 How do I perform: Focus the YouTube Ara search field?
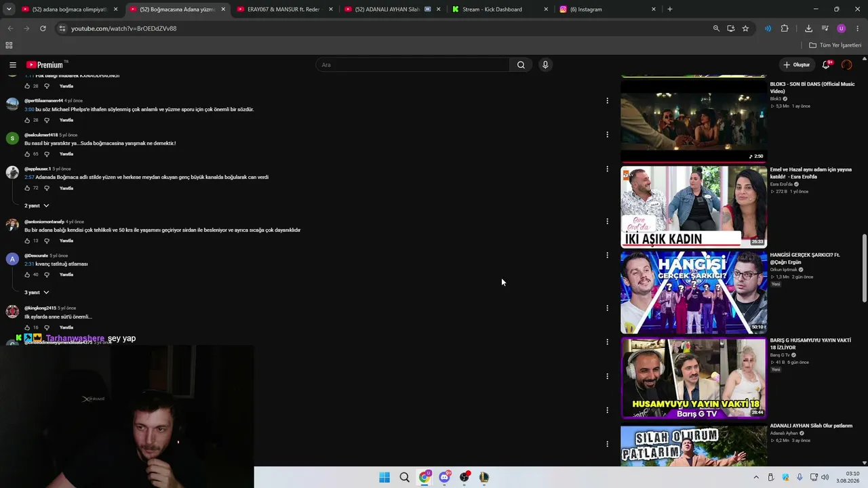pyautogui.click(x=412, y=65)
